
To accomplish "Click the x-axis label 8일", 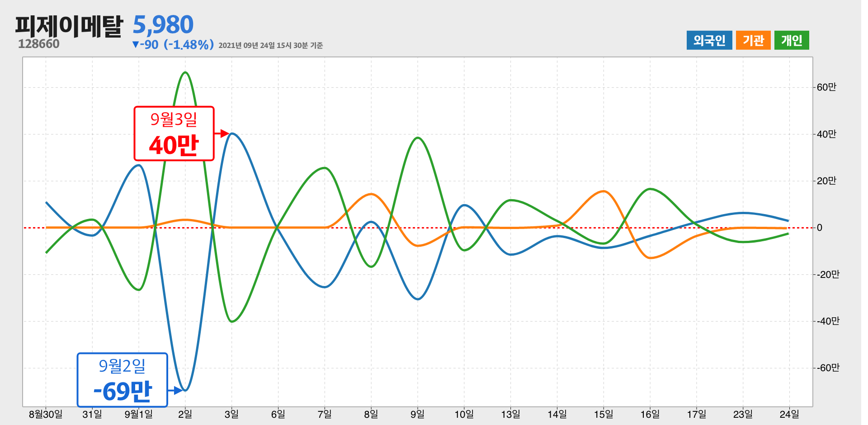I will coord(371,414).
